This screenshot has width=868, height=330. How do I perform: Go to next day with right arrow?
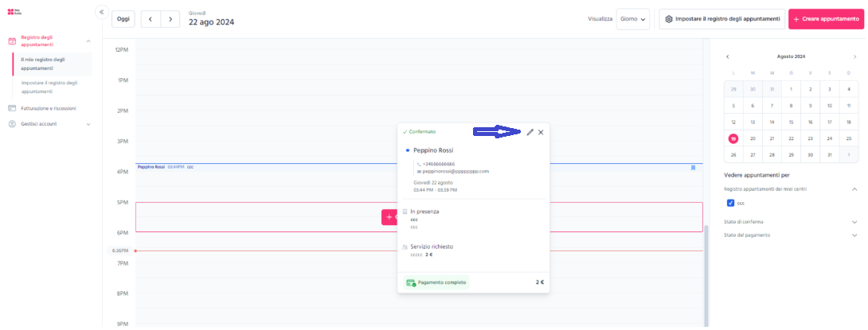(x=170, y=19)
